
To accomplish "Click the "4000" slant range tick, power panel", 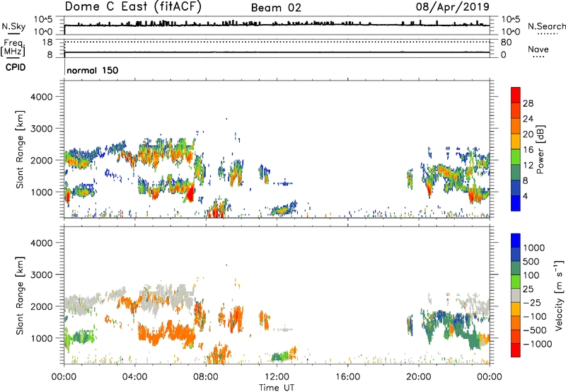I will [42, 97].
